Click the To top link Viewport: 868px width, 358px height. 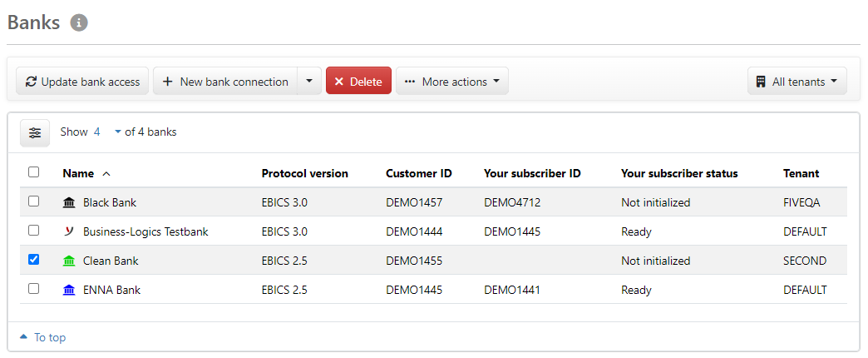coord(42,337)
